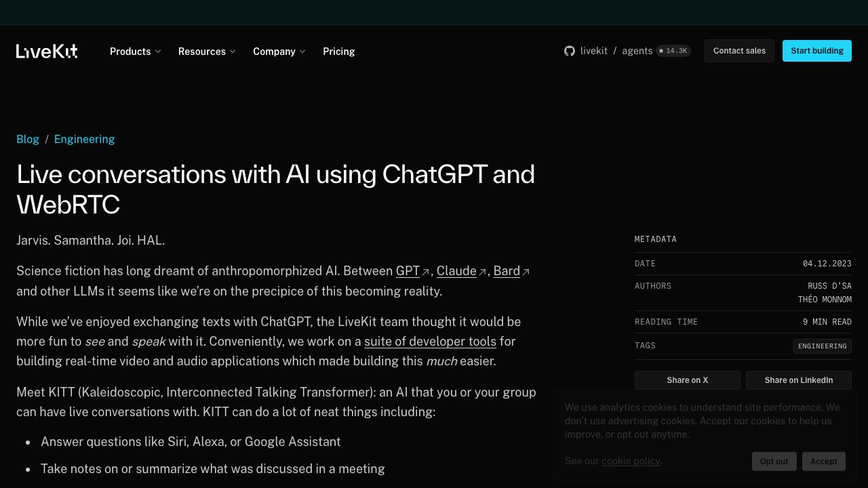This screenshot has height=488, width=868.
Task: Accept analytics cookies
Action: coord(824,461)
